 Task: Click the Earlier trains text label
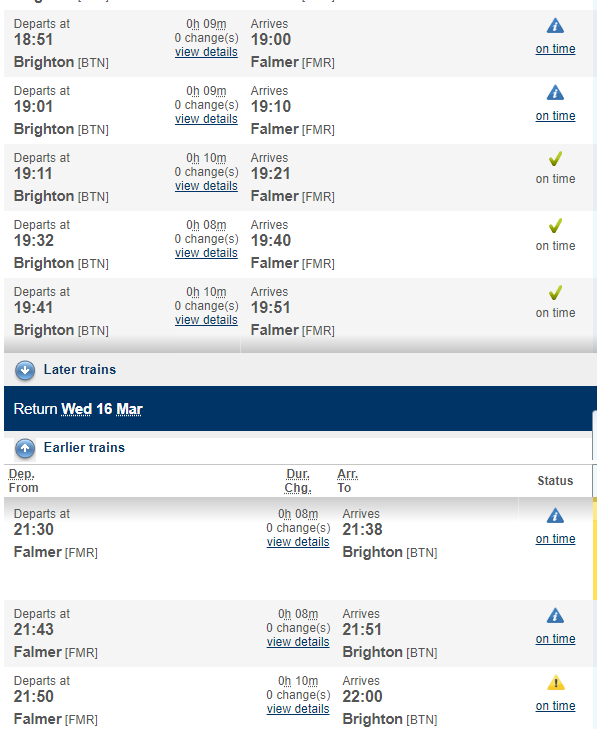point(84,447)
